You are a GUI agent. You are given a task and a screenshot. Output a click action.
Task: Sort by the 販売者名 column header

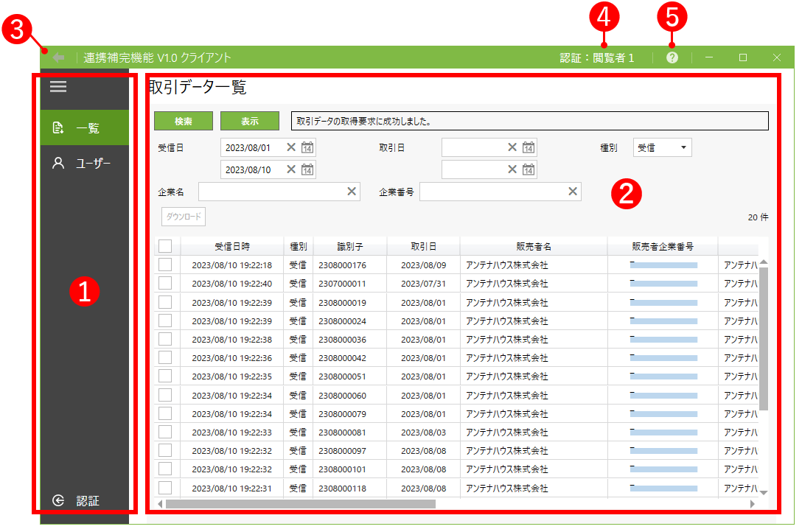click(x=534, y=246)
